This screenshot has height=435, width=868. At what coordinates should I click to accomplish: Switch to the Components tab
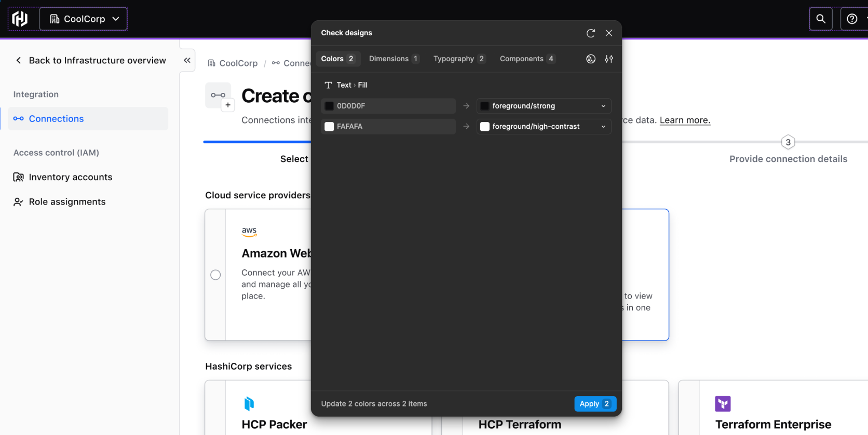click(x=527, y=59)
